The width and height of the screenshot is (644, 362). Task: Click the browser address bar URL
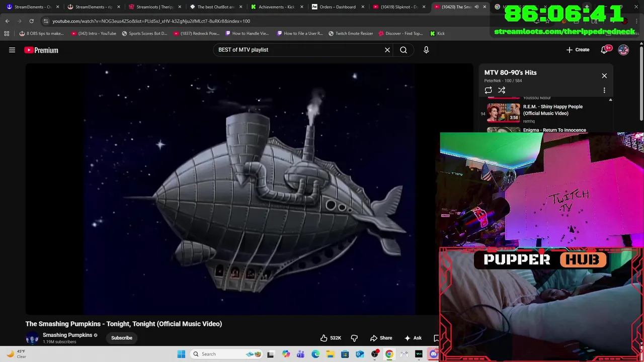(x=151, y=21)
